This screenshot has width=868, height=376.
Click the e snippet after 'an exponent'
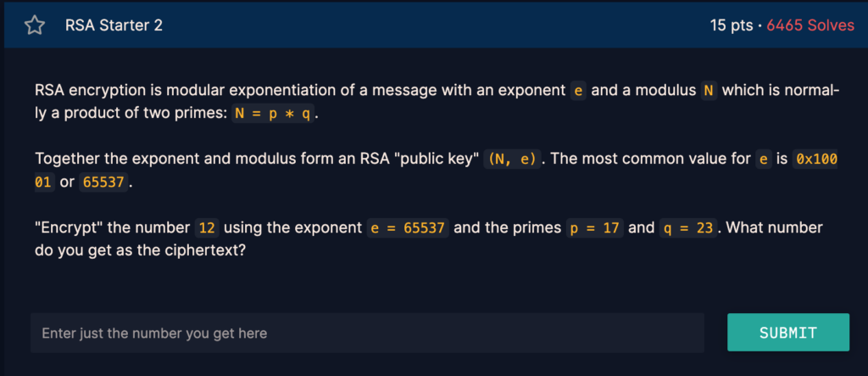(x=579, y=91)
